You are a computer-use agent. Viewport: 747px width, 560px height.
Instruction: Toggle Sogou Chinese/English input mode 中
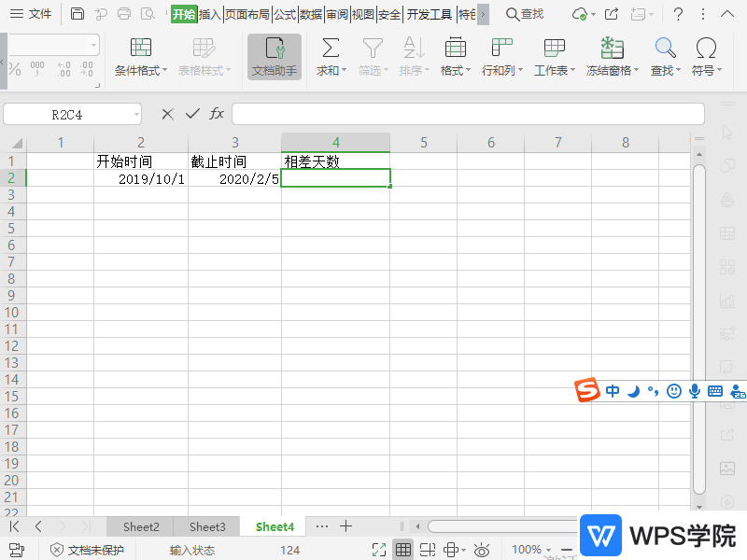tap(613, 391)
